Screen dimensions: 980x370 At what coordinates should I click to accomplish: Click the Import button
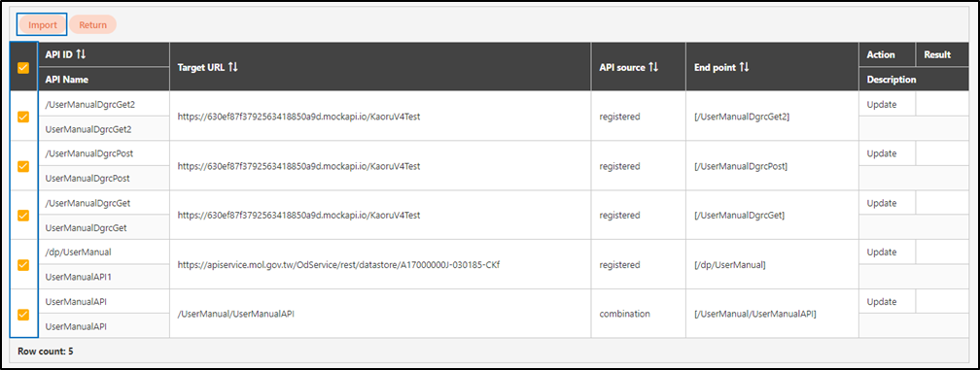point(43,25)
